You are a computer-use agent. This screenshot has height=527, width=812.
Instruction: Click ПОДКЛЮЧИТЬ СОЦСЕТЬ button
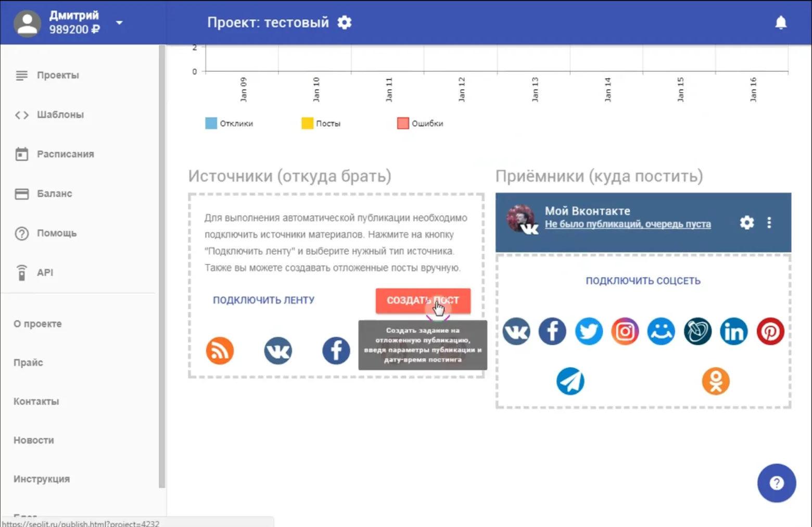pyautogui.click(x=643, y=281)
